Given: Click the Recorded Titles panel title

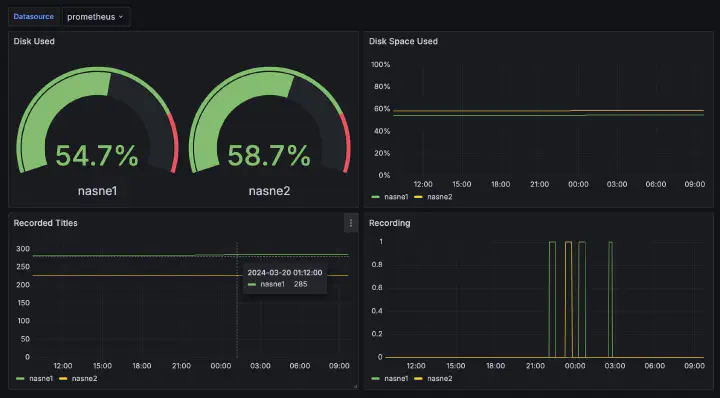Looking at the screenshot, I should [x=45, y=223].
